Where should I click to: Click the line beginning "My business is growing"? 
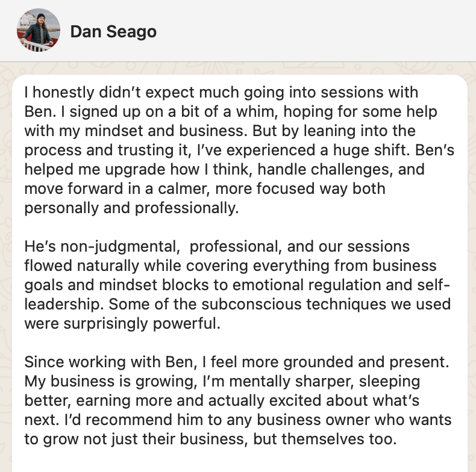point(222,381)
